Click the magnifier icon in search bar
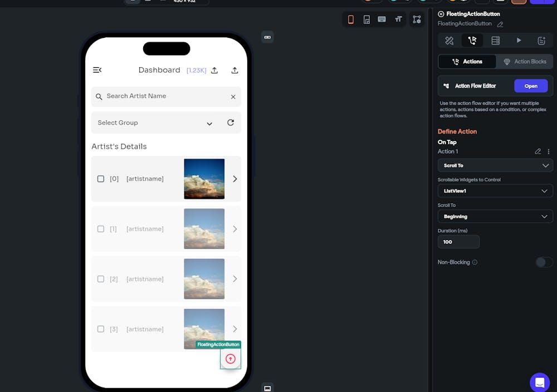557x392 pixels. tap(99, 96)
